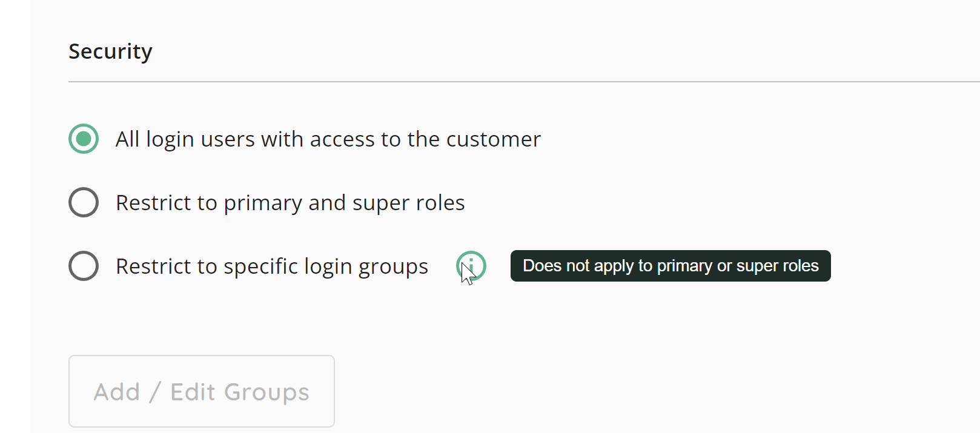Viewport: 980px width, 433px height.
Task: Click the divider line under Security heading
Action: click(x=485, y=80)
